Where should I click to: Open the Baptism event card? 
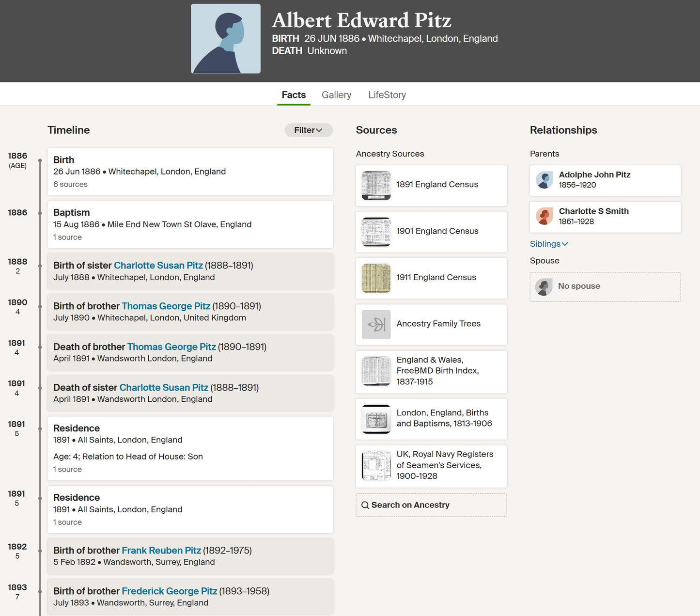point(190,224)
